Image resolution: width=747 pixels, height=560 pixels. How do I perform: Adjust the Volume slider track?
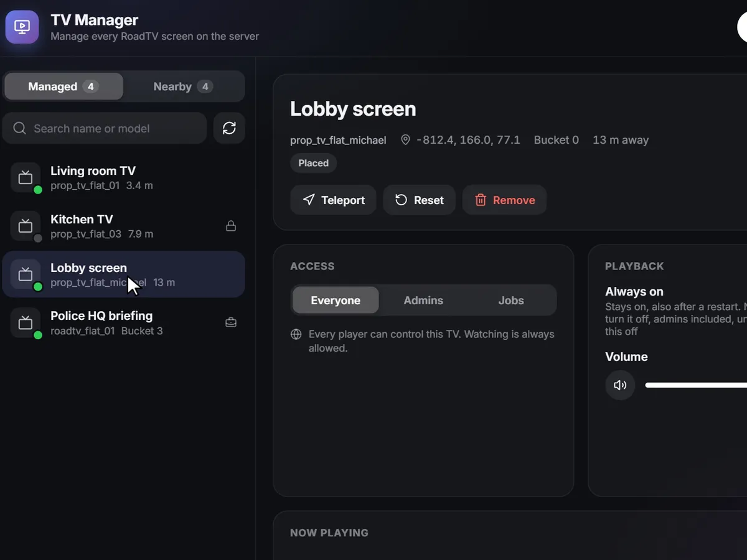coord(696,385)
